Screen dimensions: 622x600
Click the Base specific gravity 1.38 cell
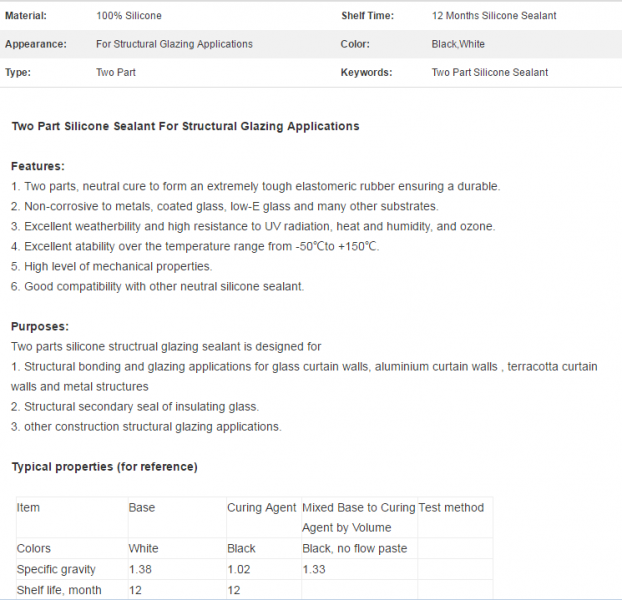pyautogui.click(x=177, y=569)
